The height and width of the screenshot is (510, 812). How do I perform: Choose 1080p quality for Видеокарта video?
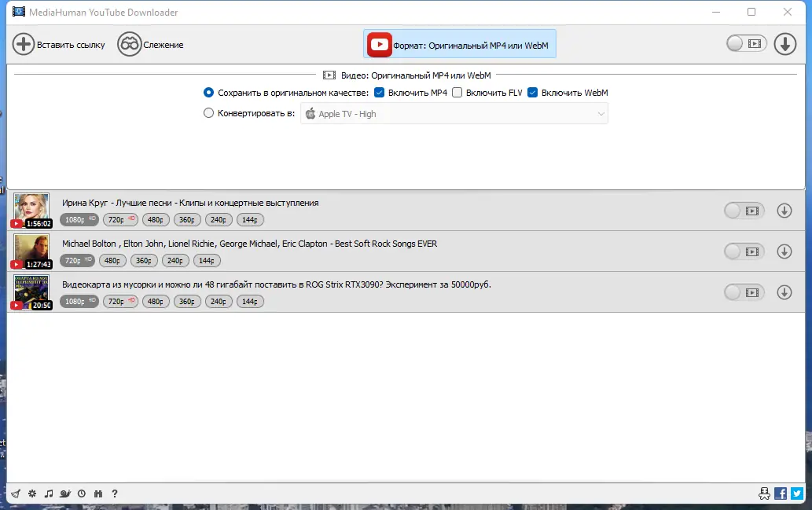(79, 301)
